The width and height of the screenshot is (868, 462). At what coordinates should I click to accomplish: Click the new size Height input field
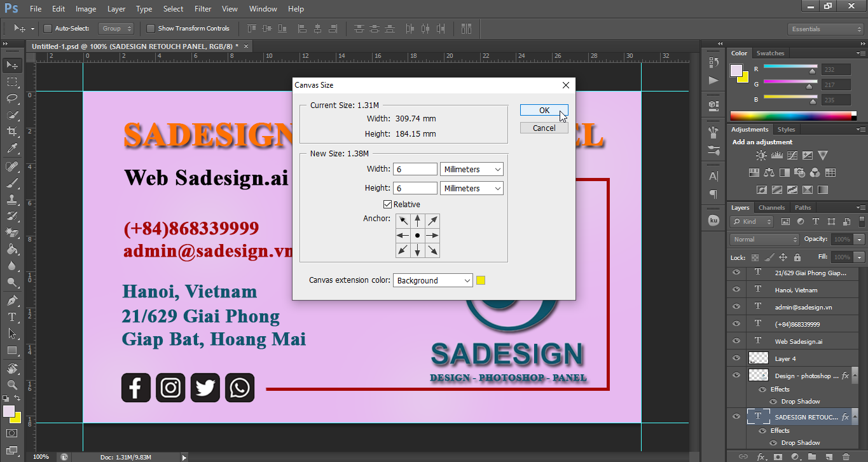[415, 189]
